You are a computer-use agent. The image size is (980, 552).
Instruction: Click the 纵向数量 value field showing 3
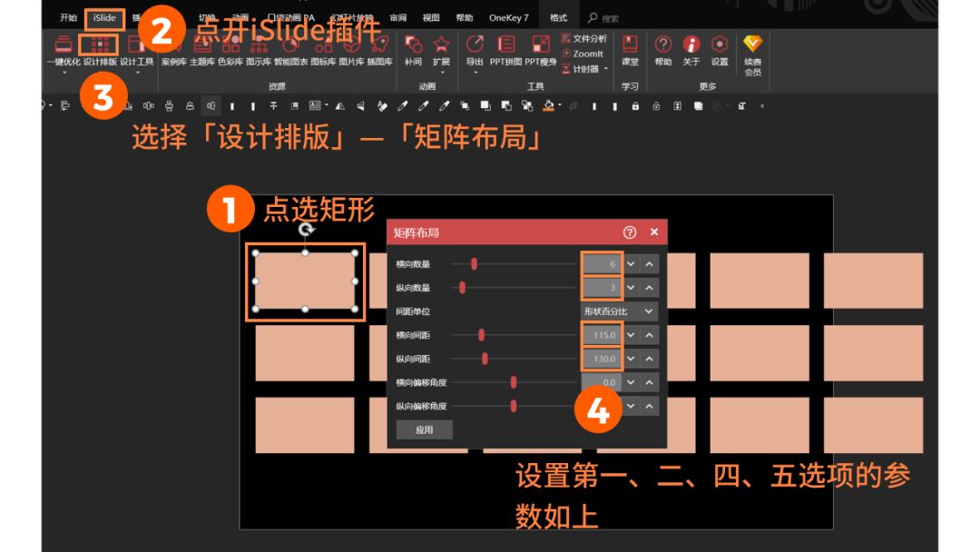point(602,288)
